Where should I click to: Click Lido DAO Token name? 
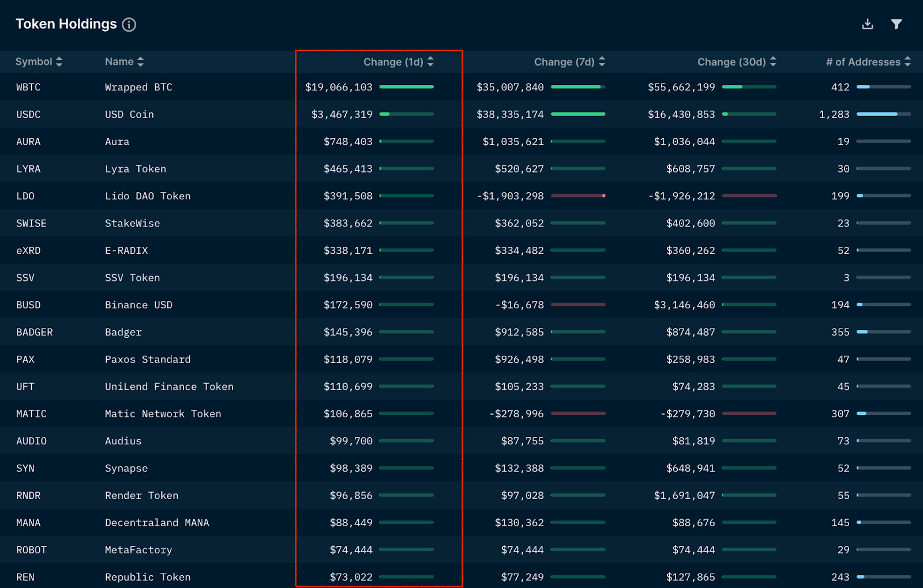[x=148, y=196]
